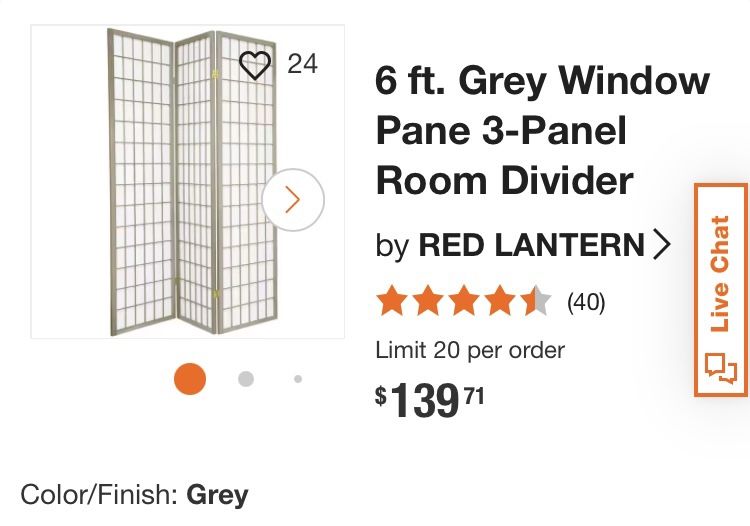Viewport: 750px width, 526px height.
Task: Click the orange next image arrow
Action: pyautogui.click(x=293, y=200)
